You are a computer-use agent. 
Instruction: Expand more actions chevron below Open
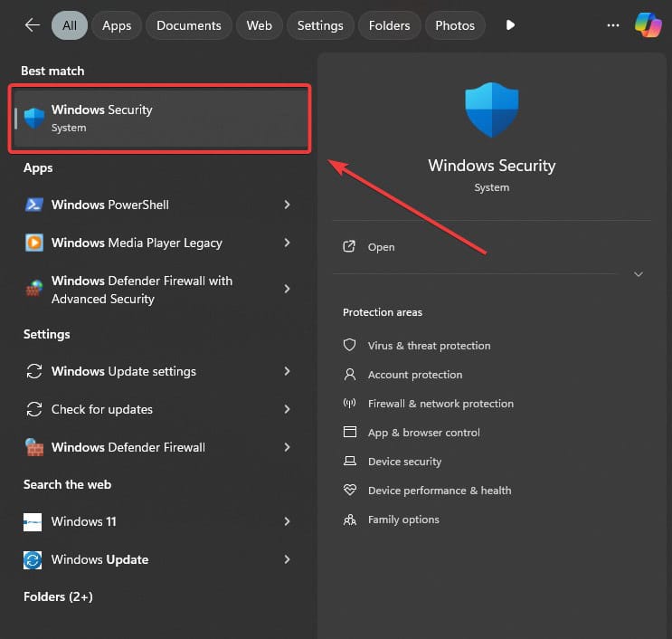pyautogui.click(x=639, y=274)
